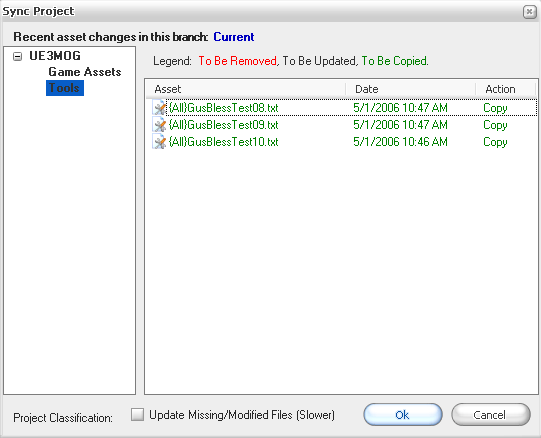Viewport: 541px width, 438px height.
Task: Click the Cancel button
Action: (491, 415)
